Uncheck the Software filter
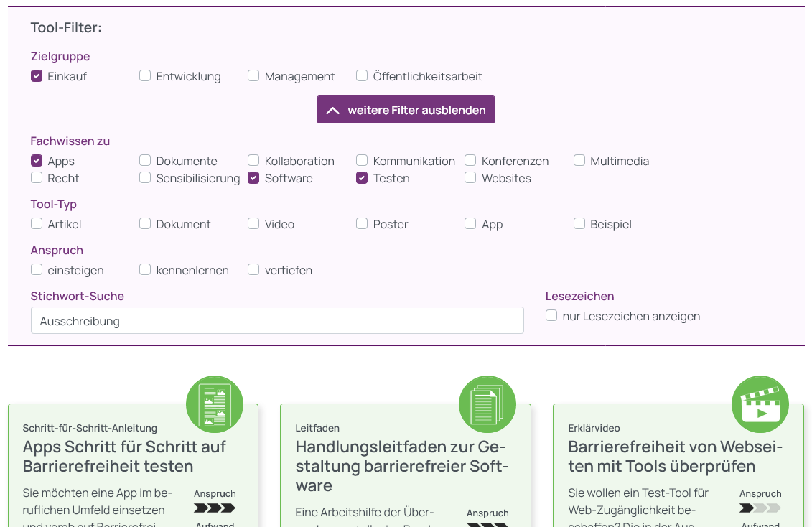The height and width of the screenshot is (527, 812). 253,178
